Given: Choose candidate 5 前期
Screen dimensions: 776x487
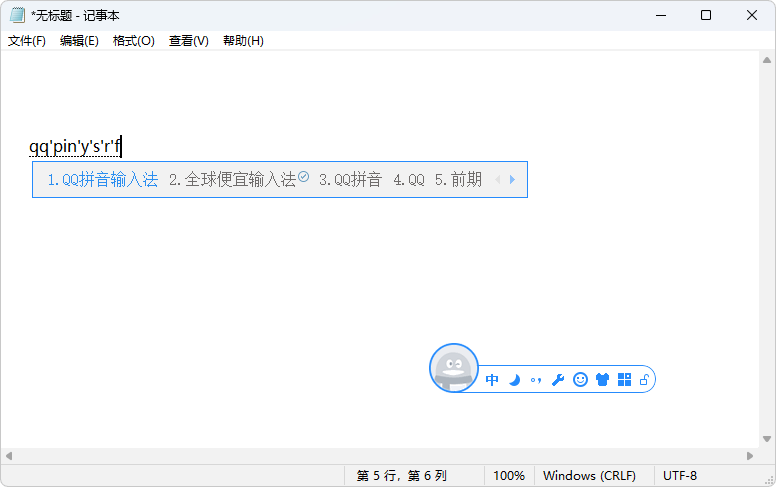Looking at the screenshot, I should 458,180.
